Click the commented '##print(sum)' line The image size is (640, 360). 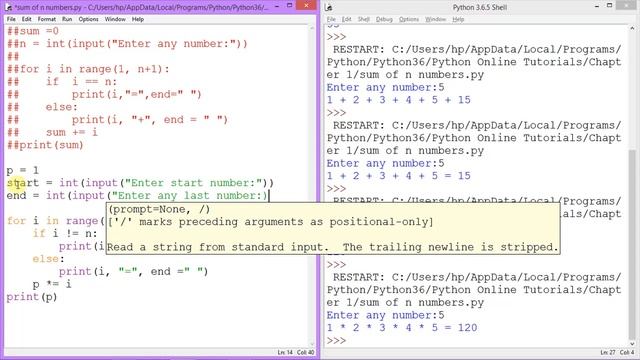(45, 145)
